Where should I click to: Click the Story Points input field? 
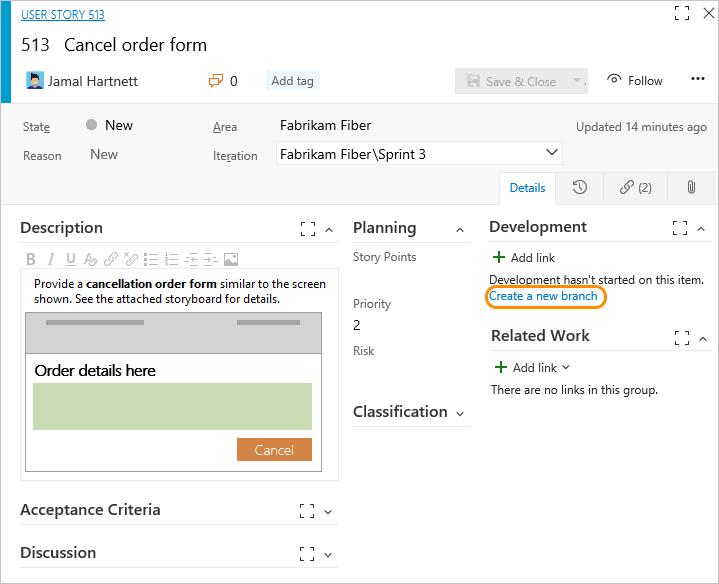pyautogui.click(x=410, y=277)
